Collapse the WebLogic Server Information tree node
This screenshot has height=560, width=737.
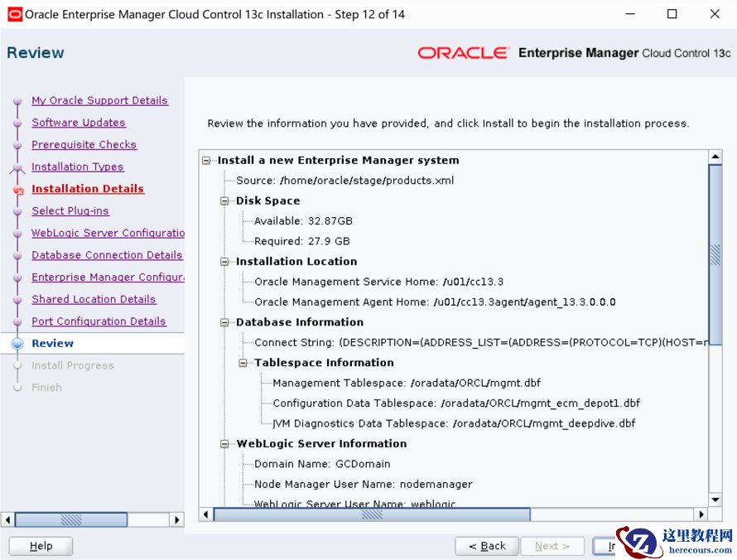pyautogui.click(x=224, y=444)
